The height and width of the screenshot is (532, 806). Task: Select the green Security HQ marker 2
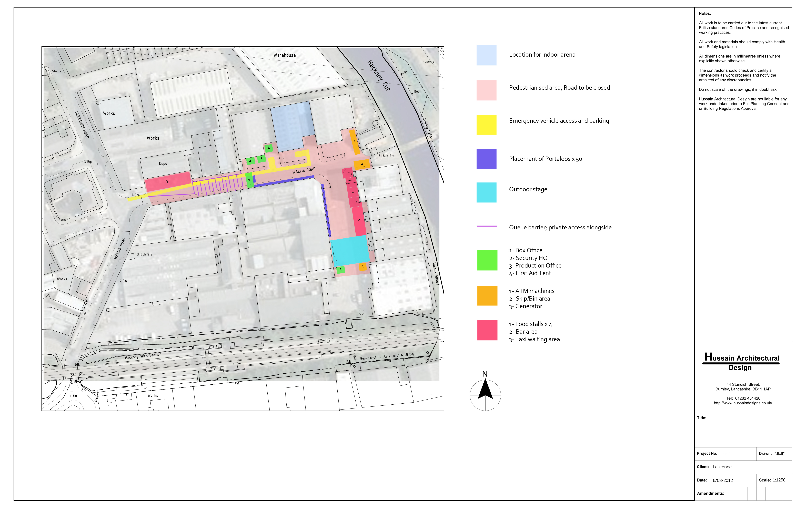[250, 160]
